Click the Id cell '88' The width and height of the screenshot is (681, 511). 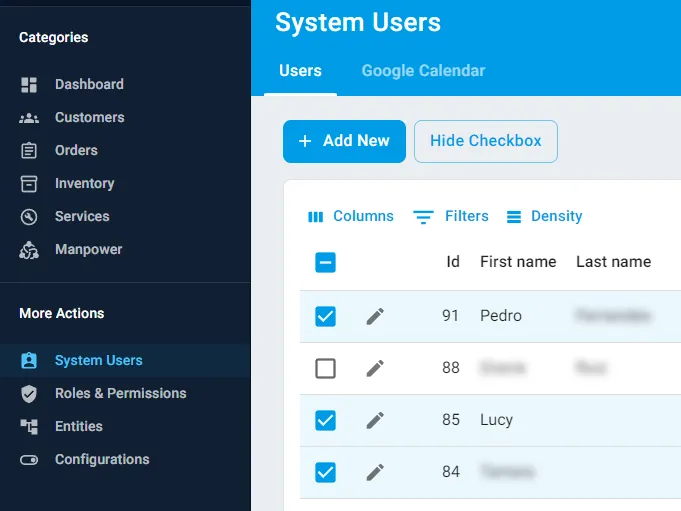point(451,368)
